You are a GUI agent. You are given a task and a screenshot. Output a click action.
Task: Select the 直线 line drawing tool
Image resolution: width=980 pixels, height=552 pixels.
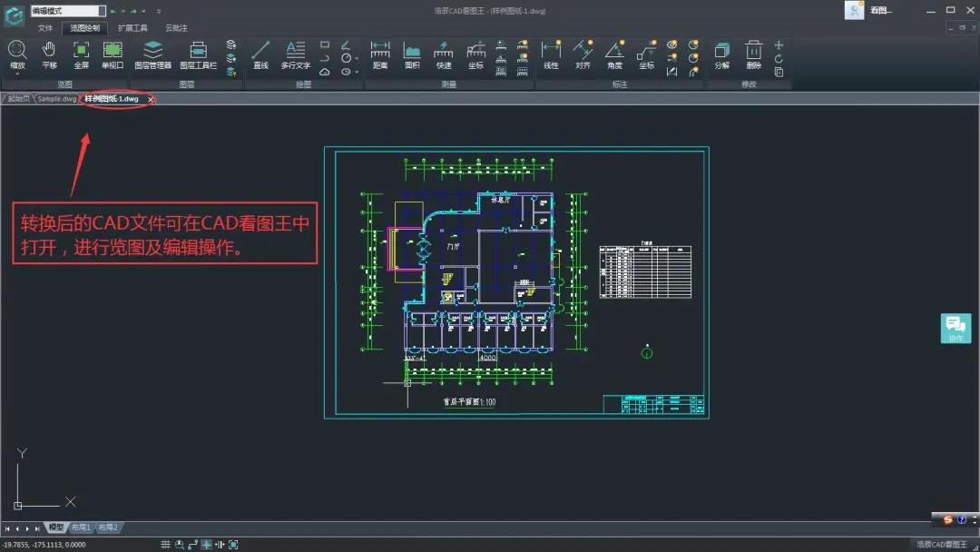(x=260, y=54)
